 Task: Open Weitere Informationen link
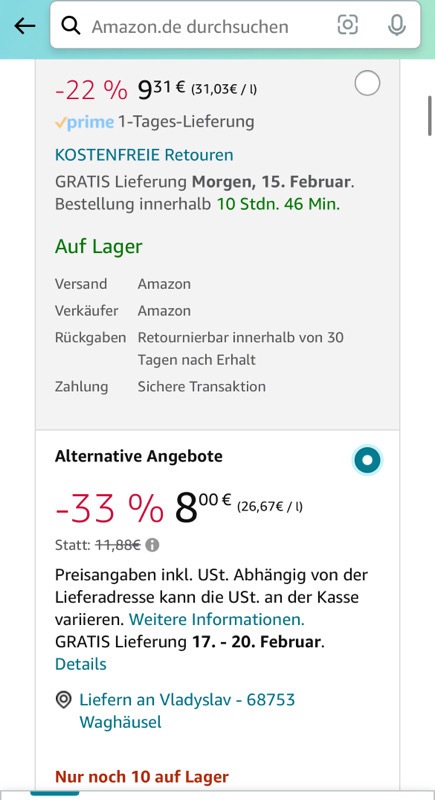point(216,619)
